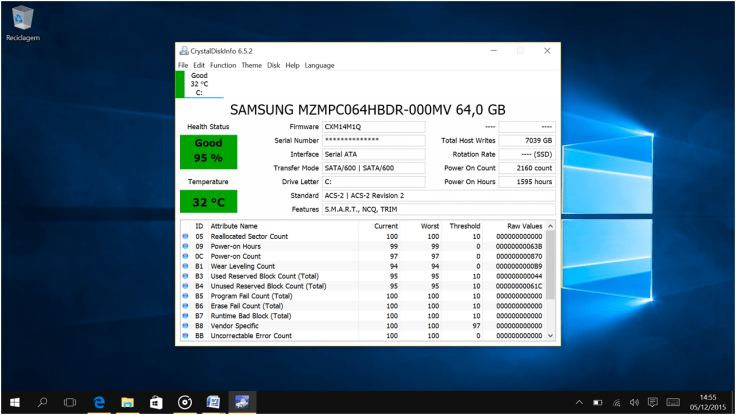Click the Task View taskbar icon
Image resolution: width=736 pixels, height=415 pixels.
pos(70,402)
